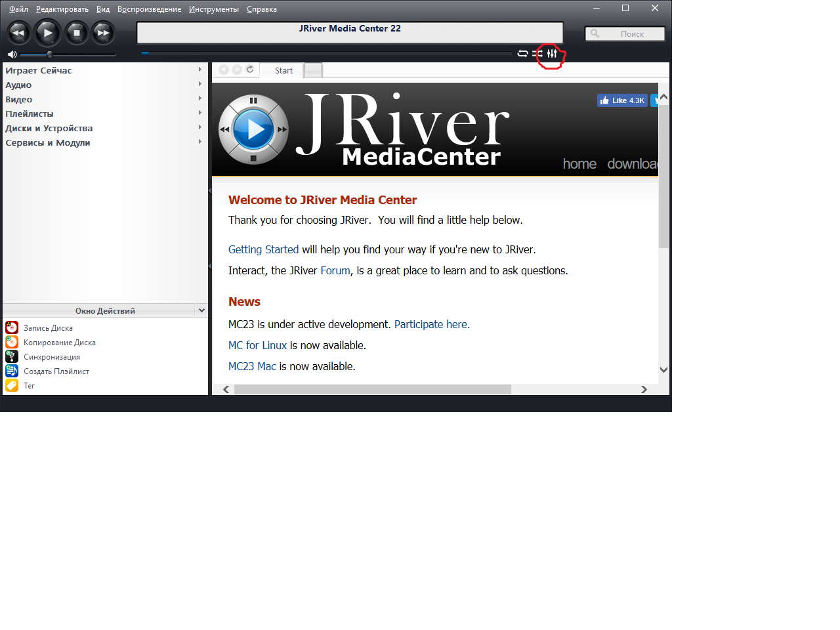
Task: Click the horizontal scroll-right arrow
Action: click(644, 389)
